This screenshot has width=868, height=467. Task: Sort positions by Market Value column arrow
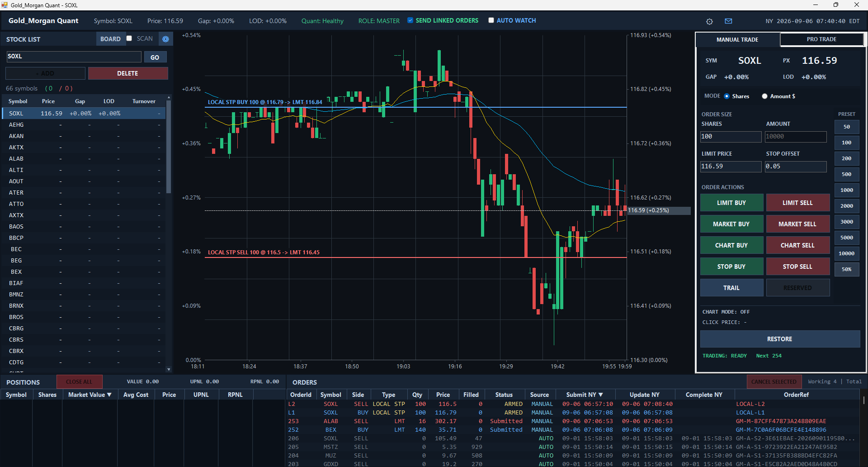[109, 395]
